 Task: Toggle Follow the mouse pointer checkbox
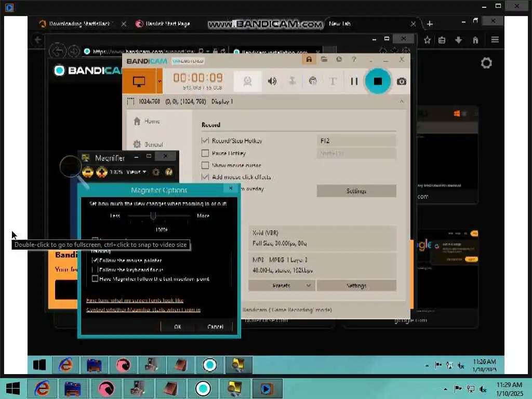[x=95, y=260]
